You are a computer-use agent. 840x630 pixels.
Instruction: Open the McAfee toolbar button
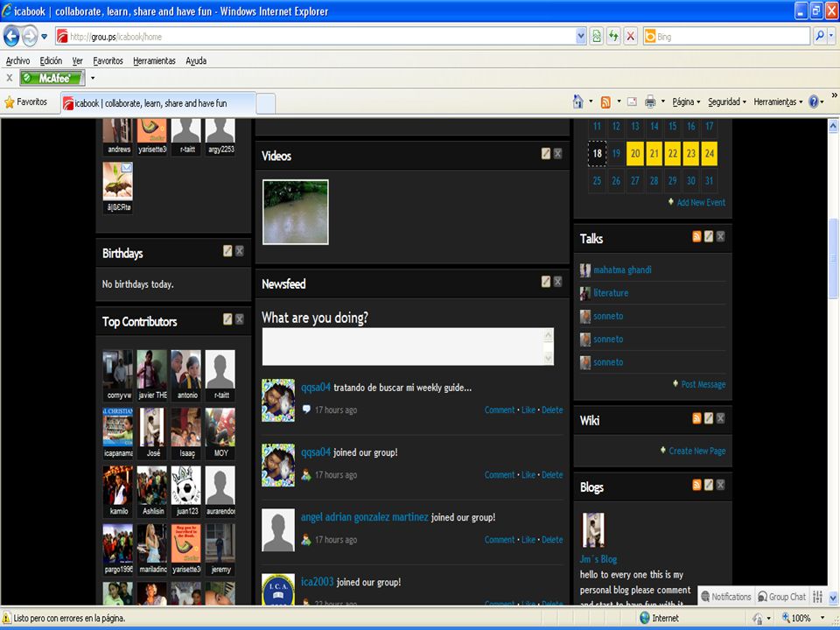[52, 78]
